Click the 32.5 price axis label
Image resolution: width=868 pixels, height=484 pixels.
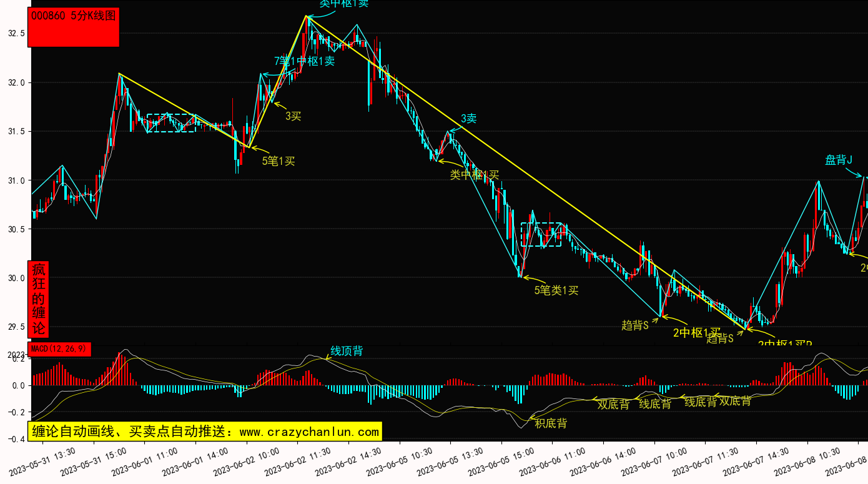point(16,33)
